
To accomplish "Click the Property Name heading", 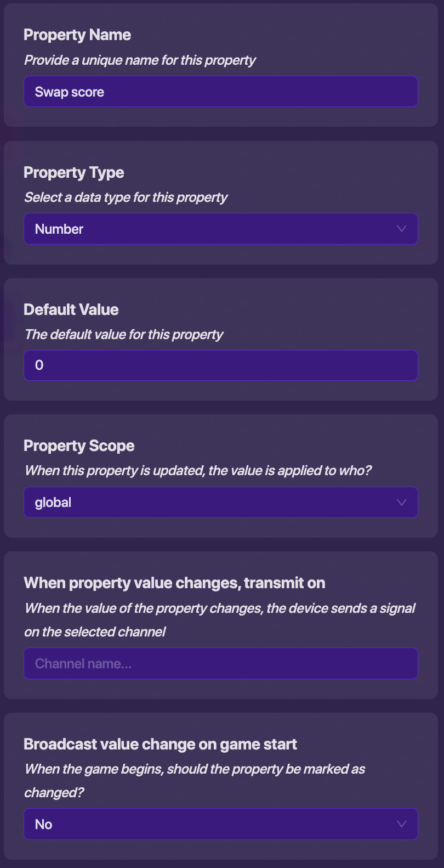I will click(77, 35).
